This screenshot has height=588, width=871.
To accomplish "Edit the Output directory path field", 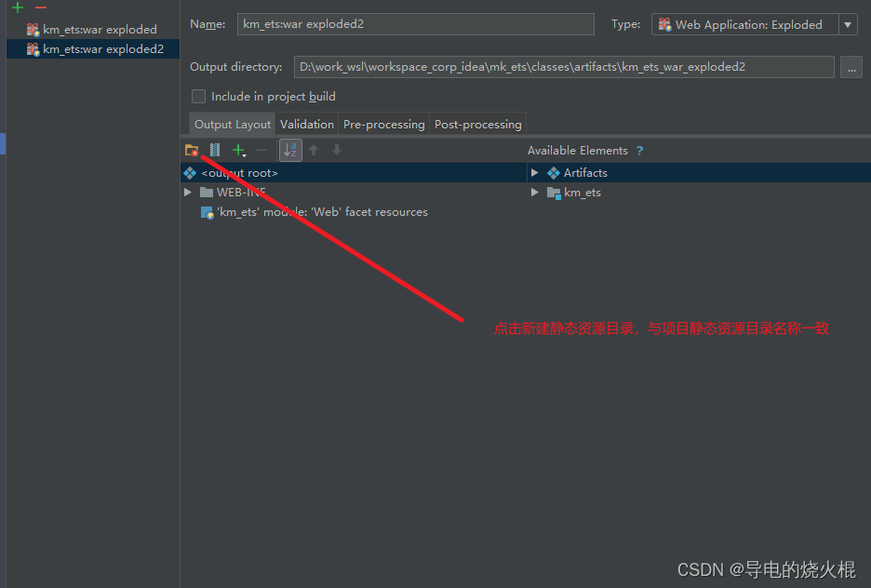I will pos(564,67).
